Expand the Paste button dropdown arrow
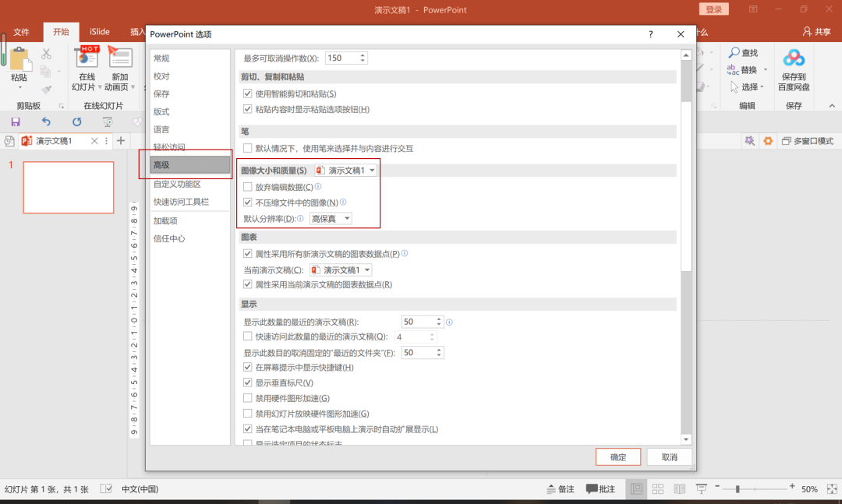The width and height of the screenshot is (842, 504). (19, 87)
